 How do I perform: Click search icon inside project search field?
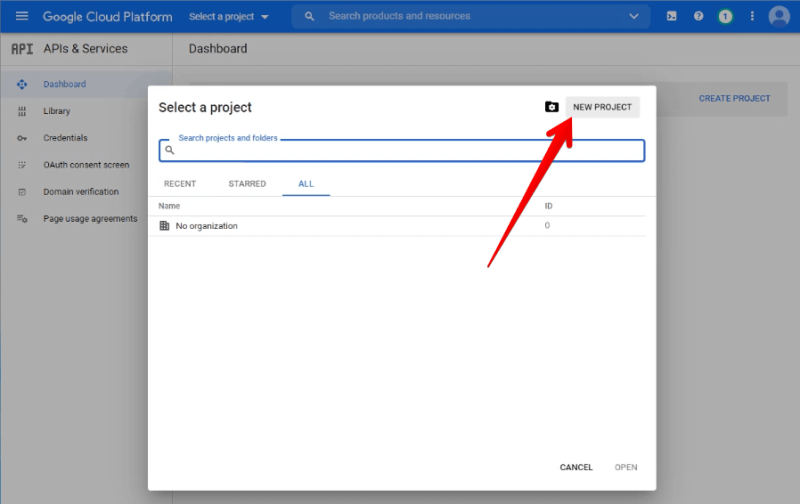(169, 150)
